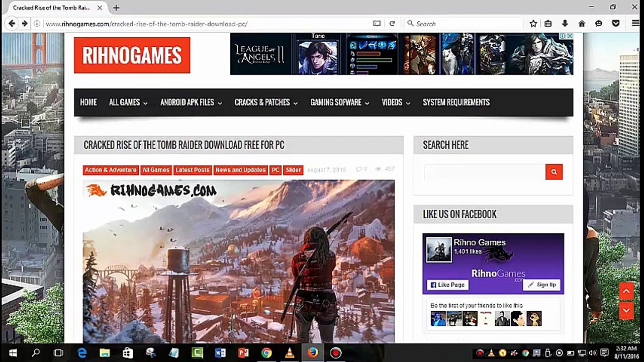Click the Firefox toolbar Search box

pos(464,24)
